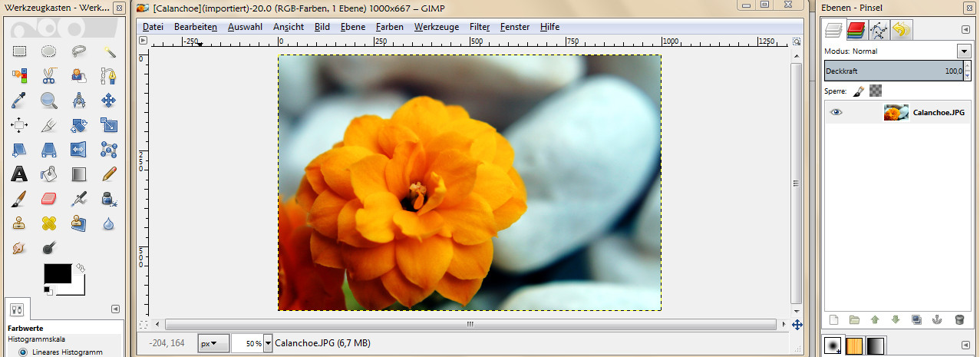
Task: Select the Perspective tool
Action: (49, 150)
